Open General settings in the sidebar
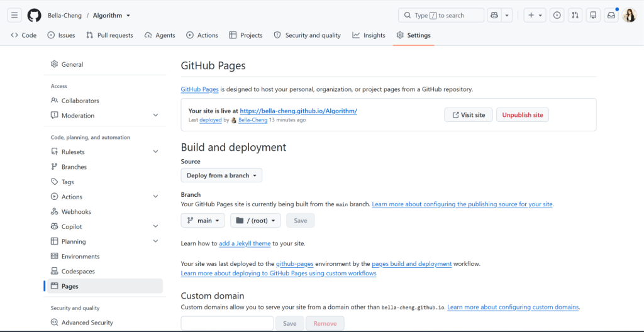The height and width of the screenshot is (332, 644). pyautogui.click(x=105, y=65)
